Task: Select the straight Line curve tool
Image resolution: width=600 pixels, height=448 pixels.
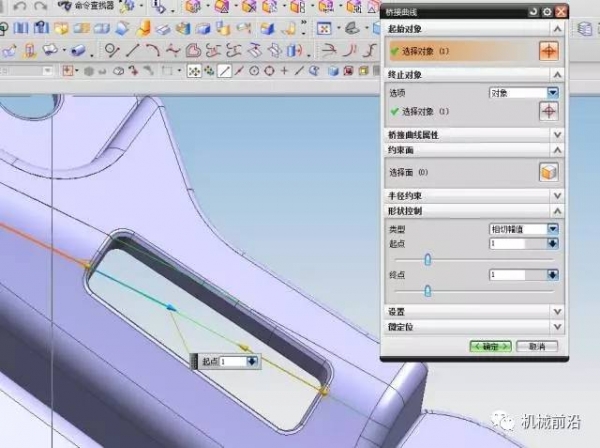Action: point(132,50)
